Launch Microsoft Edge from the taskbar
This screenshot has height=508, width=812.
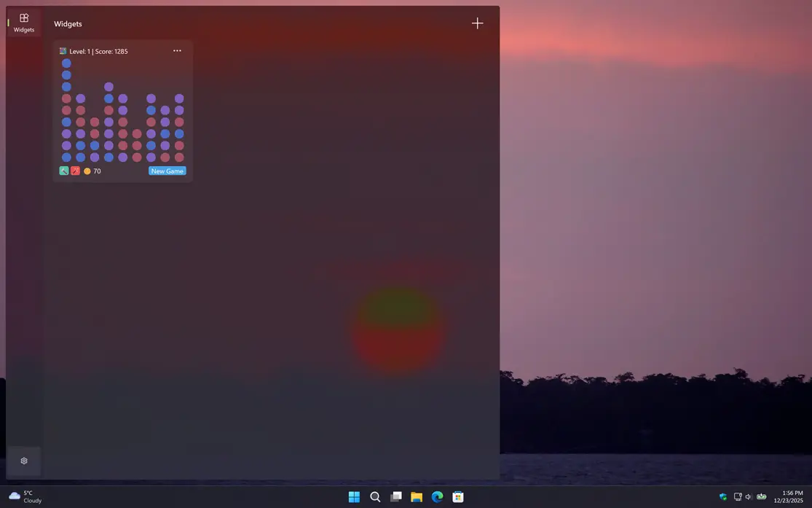pos(437,496)
